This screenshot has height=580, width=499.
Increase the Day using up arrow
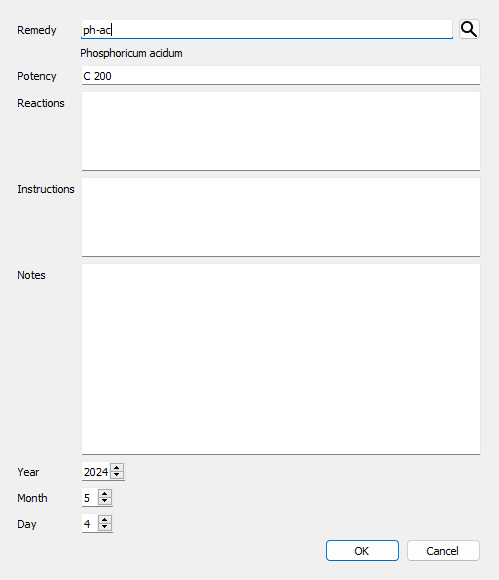point(105,520)
